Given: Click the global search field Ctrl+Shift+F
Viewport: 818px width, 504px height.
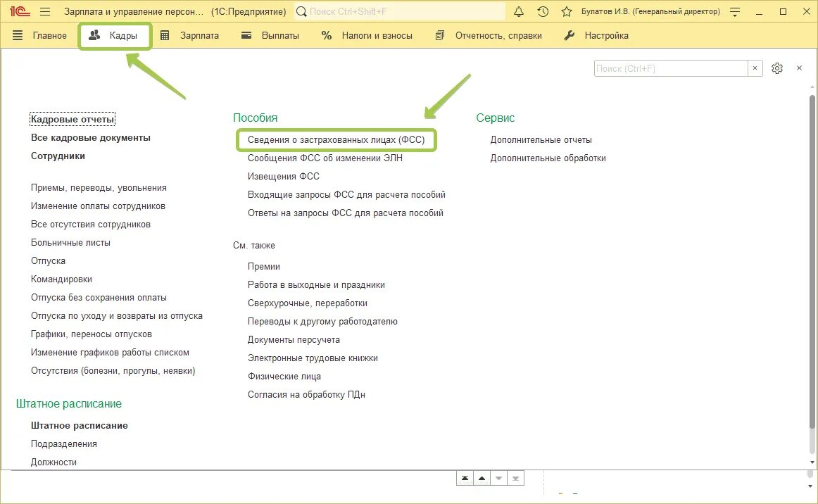Looking at the screenshot, I should click(400, 11).
